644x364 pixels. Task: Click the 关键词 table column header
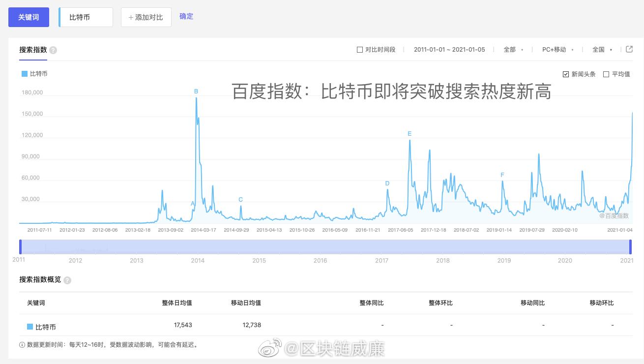tap(36, 303)
